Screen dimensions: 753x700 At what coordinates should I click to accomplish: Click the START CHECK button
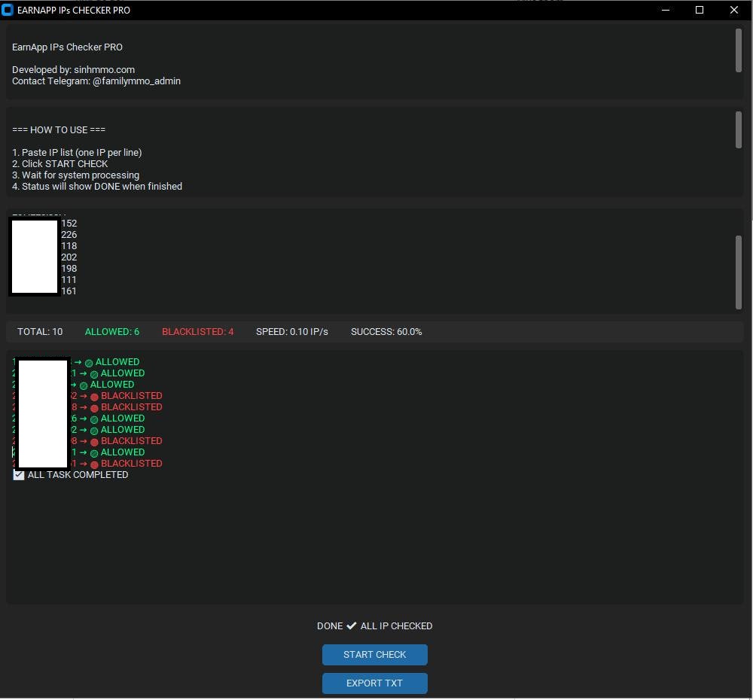pyautogui.click(x=374, y=655)
